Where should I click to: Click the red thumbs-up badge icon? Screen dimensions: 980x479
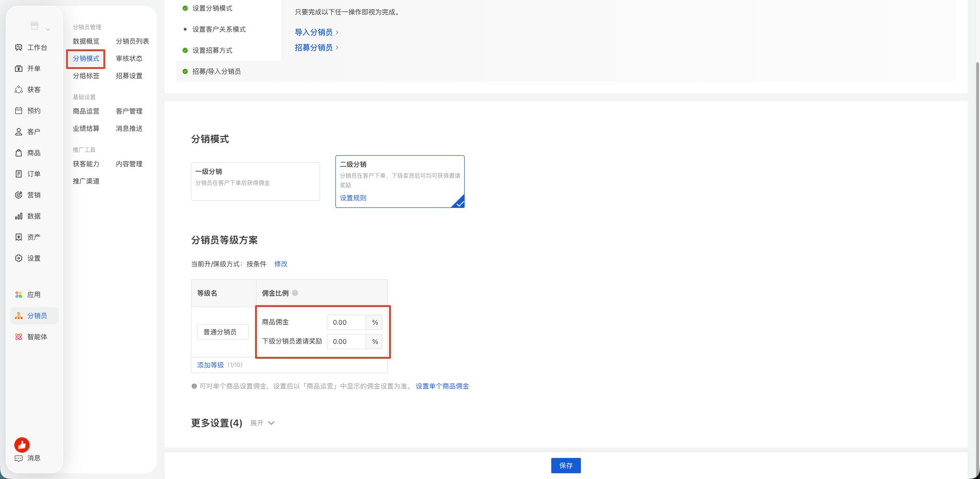(x=22, y=445)
